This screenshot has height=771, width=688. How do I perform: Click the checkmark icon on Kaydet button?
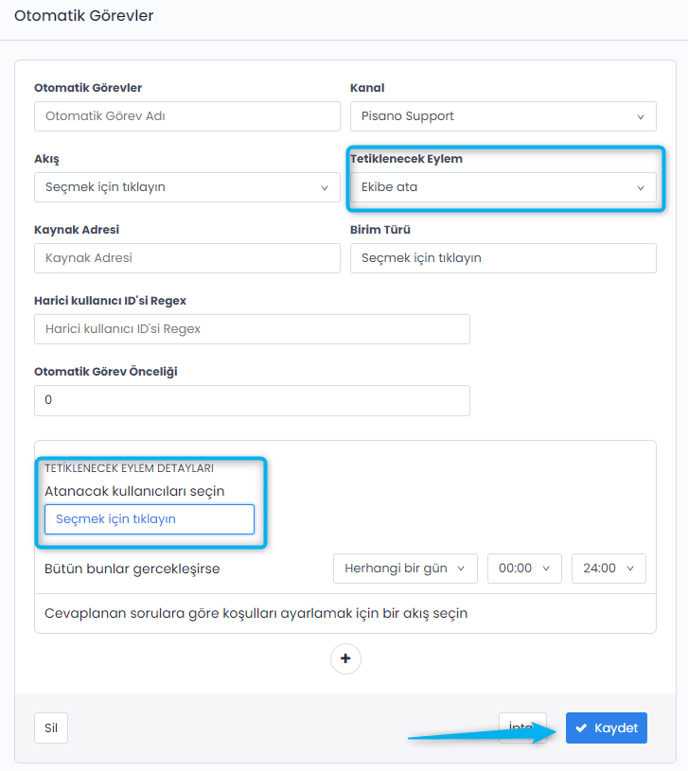[x=581, y=728]
